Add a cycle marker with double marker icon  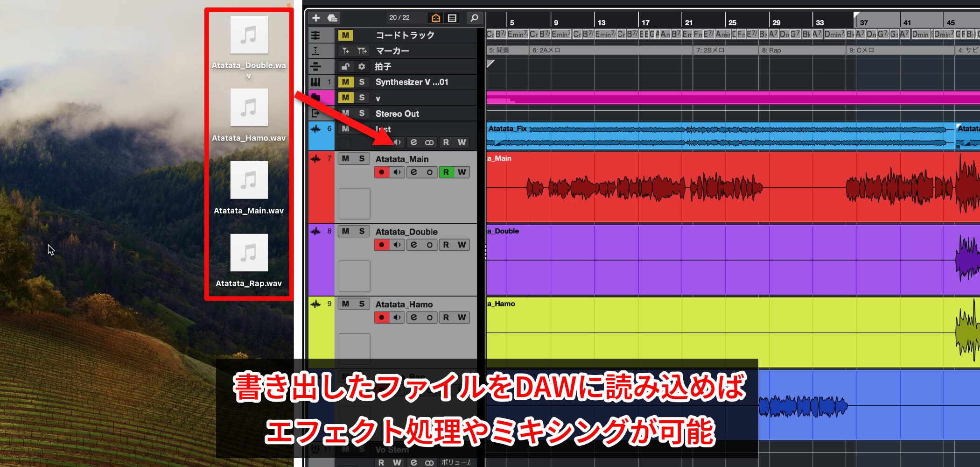coord(362,51)
